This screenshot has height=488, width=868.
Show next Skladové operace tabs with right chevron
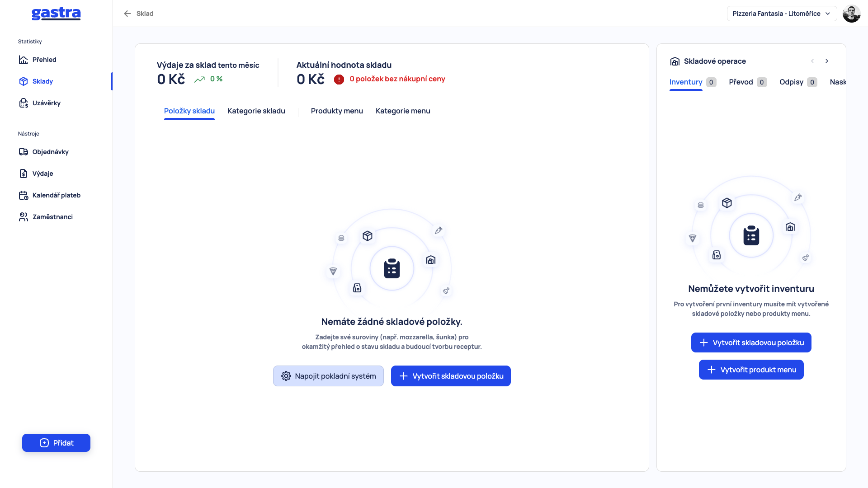click(x=827, y=61)
